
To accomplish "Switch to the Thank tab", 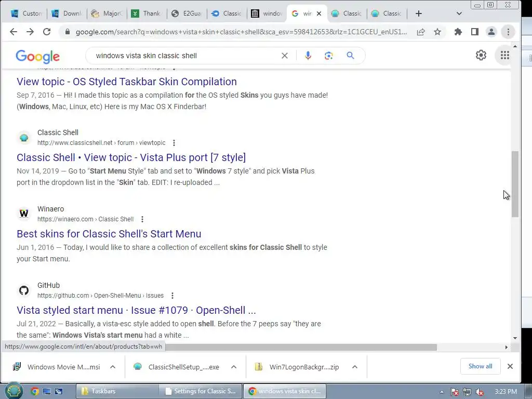I will pos(147,14).
